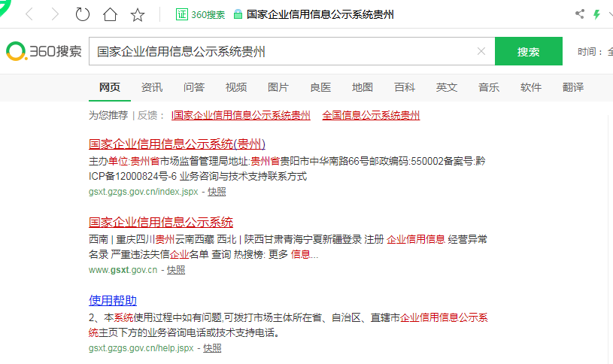Switch to the 资讯 tab
The width and height of the screenshot is (613, 364).
point(152,87)
